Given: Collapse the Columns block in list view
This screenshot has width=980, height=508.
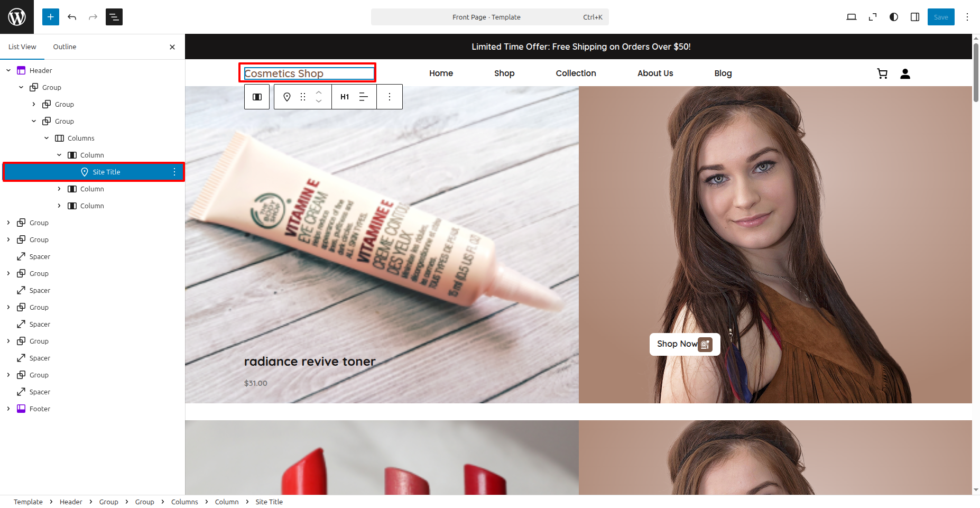Looking at the screenshot, I should (47, 138).
